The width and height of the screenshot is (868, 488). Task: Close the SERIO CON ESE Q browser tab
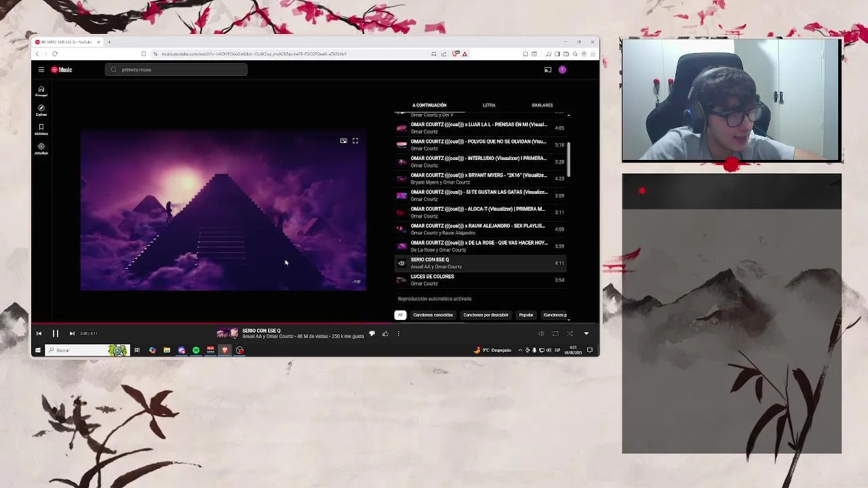(x=98, y=42)
